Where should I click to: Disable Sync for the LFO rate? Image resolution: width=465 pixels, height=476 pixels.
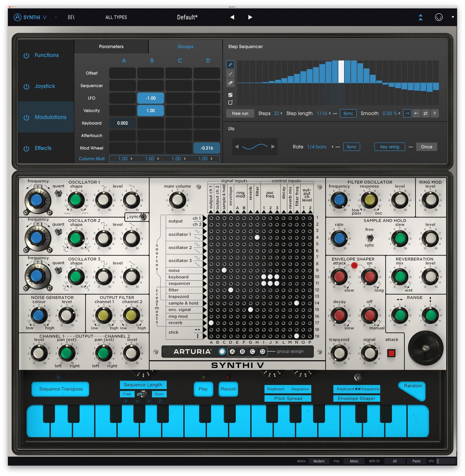pyautogui.click(x=351, y=147)
